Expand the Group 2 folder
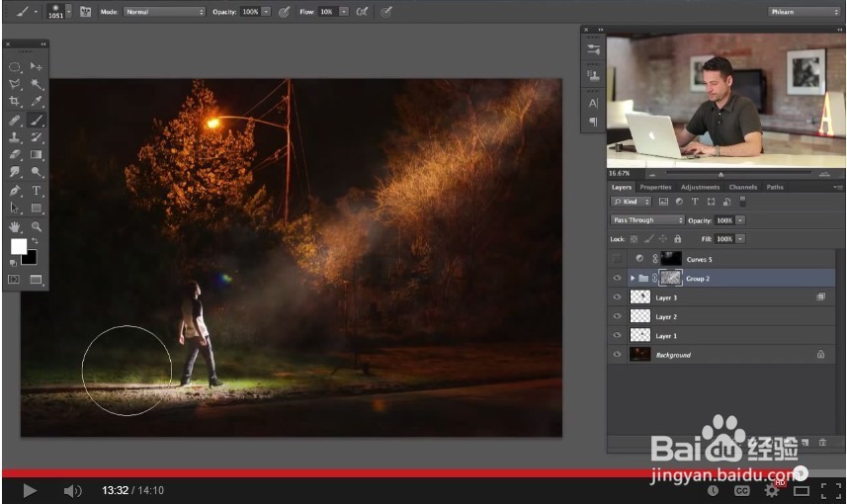 pyautogui.click(x=632, y=278)
